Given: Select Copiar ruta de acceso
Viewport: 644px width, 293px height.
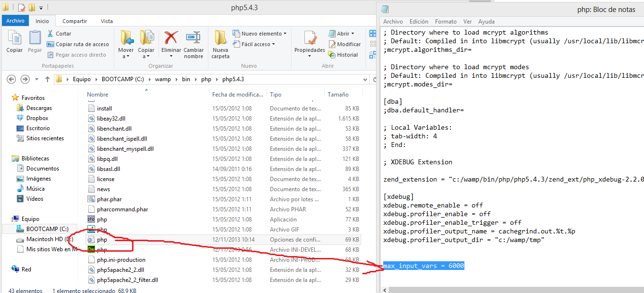Looking at the screenshot, I should (x=78, y=44).
